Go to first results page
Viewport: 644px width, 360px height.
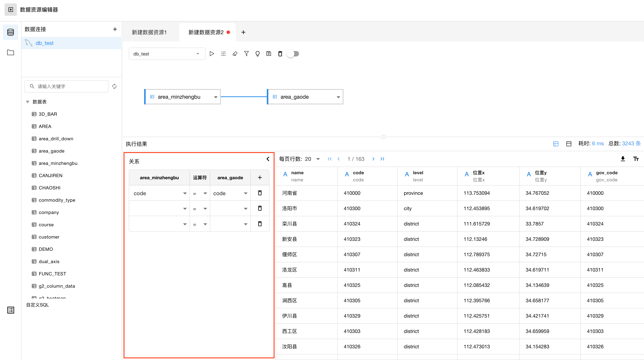[x=330, y=159]
